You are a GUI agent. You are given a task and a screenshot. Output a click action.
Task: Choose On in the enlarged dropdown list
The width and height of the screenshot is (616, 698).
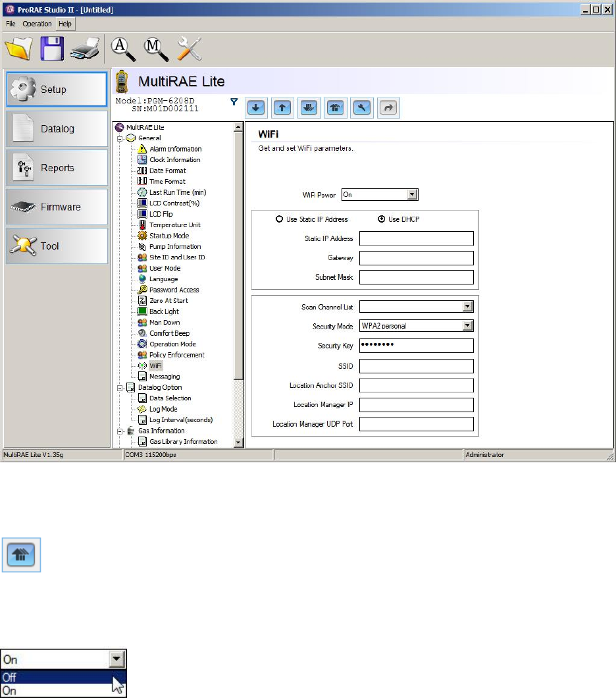pos(63,691)
